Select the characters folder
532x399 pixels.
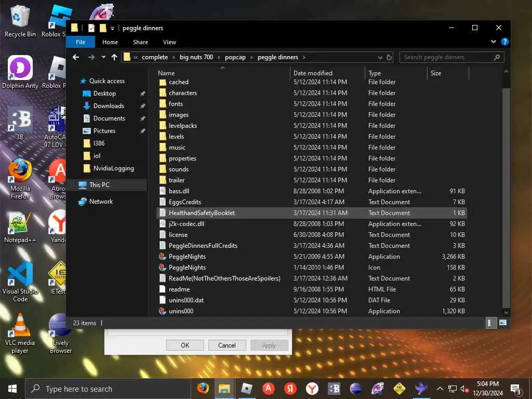pos(182,93)
